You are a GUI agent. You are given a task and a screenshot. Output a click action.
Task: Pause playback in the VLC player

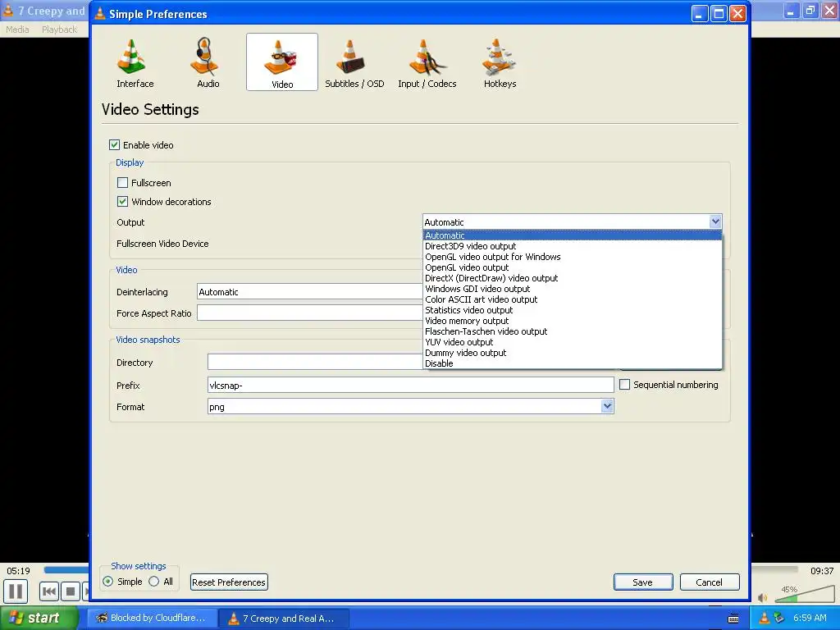pos(16,591)
